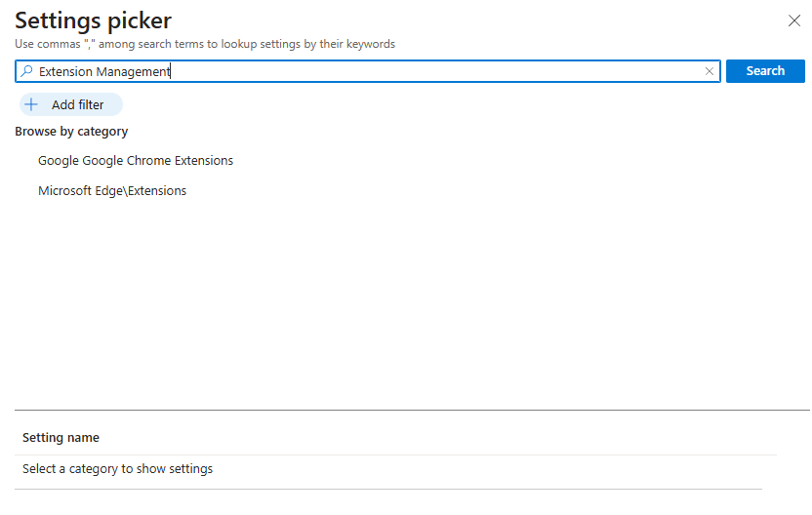Click the word 'Chrome' in the category list
The height and width of the screenshot is (515, 812).
click(147, 160)
